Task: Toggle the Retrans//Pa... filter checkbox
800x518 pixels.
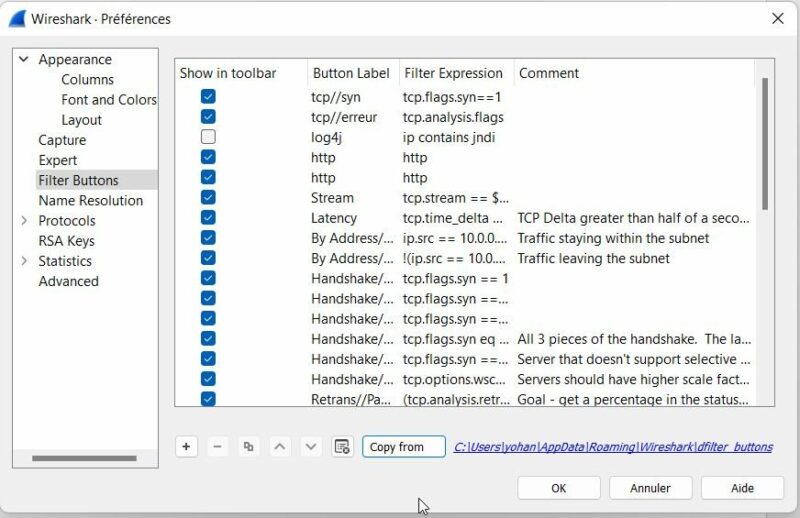Action: click(208, 399)
